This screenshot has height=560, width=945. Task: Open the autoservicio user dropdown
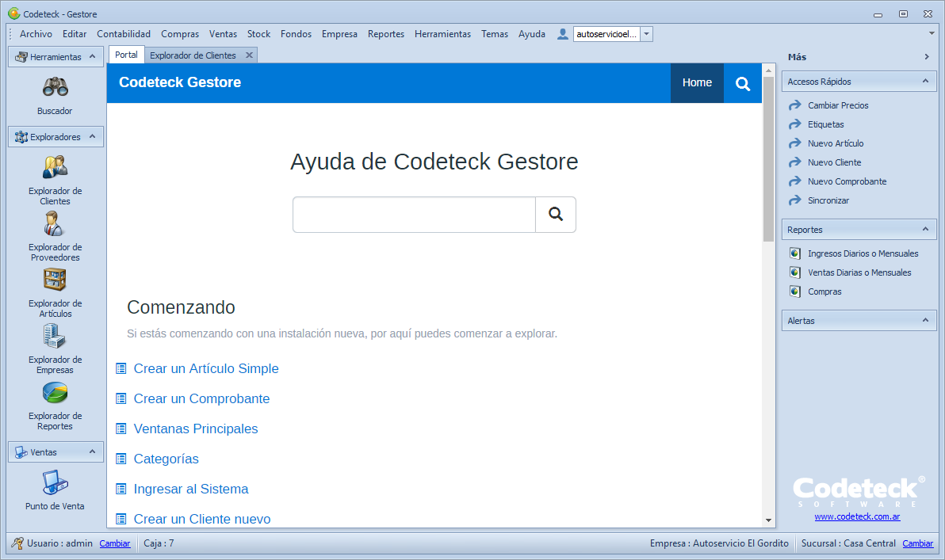click(647, 34)
